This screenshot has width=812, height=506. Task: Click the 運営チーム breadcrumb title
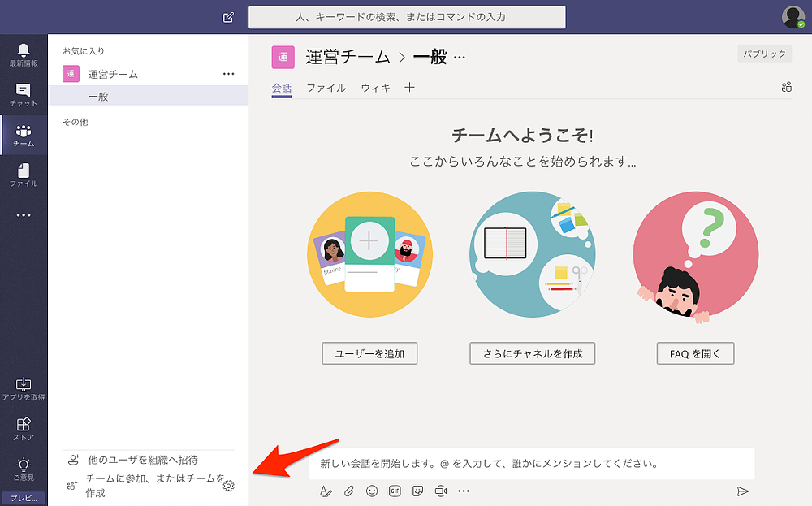[348, 57]
